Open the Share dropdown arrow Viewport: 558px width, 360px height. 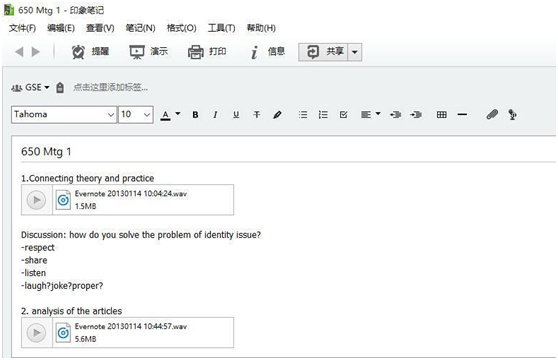[354, 52]
